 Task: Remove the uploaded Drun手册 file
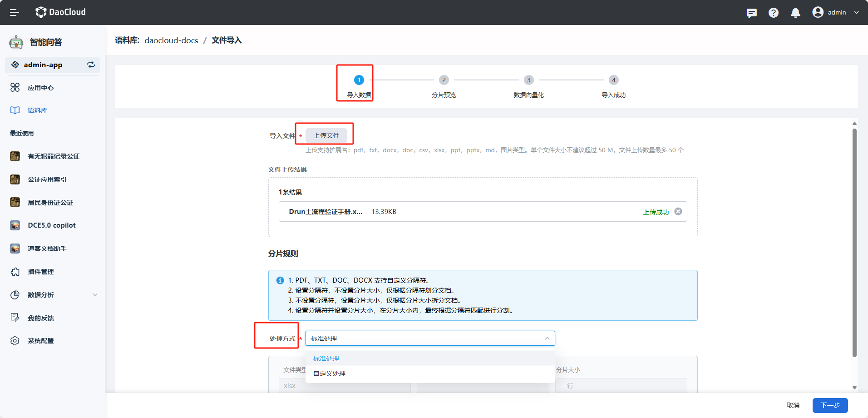click(678, 211)
